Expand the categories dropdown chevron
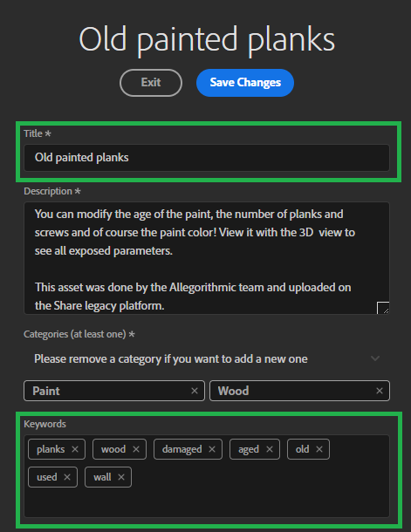 pos(375,358)
